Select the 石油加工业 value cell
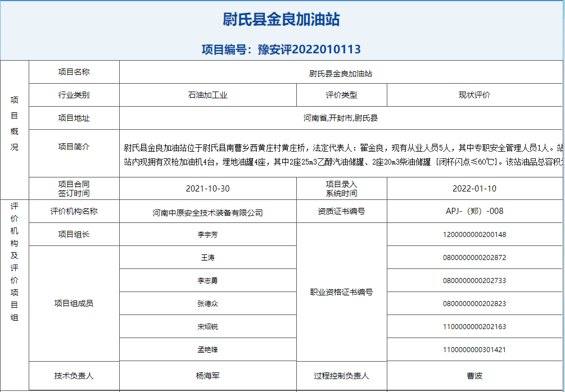 point(208,95)
